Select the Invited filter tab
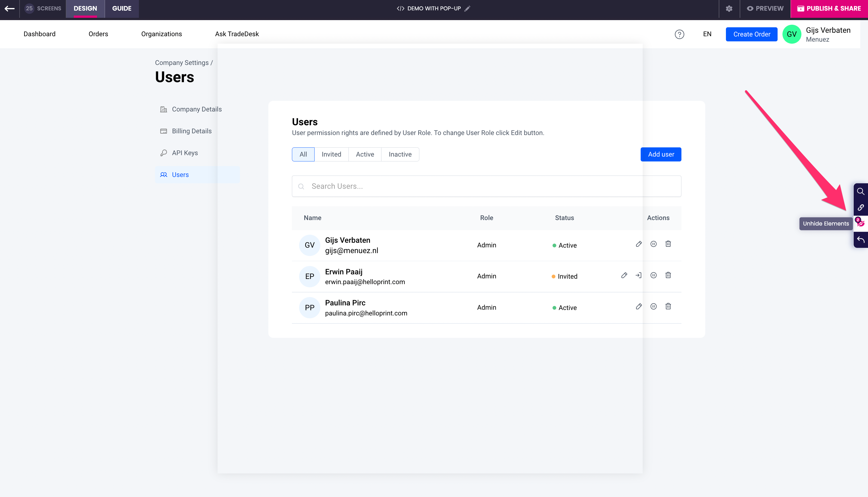Screen dimensions: 868x497 (x=331, y=154)
